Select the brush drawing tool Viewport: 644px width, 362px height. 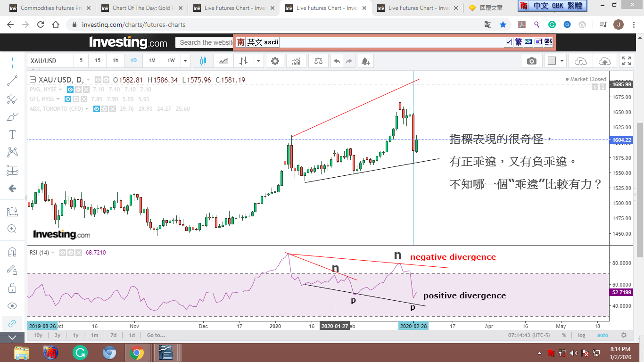13,116
